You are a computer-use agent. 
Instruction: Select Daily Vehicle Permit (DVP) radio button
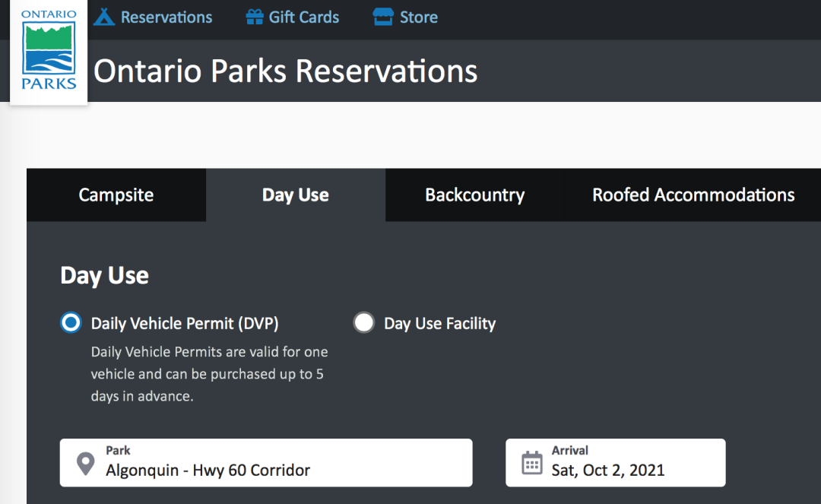tap(71, 322)
